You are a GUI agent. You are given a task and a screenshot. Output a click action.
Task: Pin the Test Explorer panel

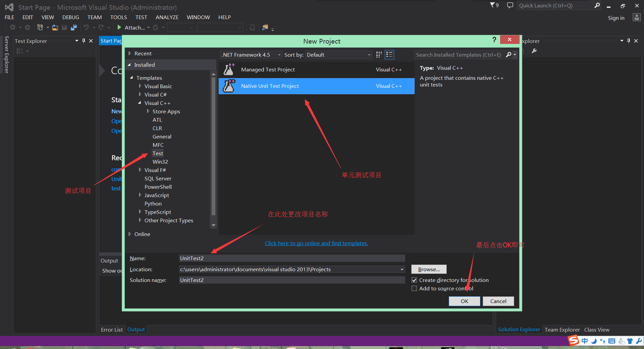pos(84,41)
